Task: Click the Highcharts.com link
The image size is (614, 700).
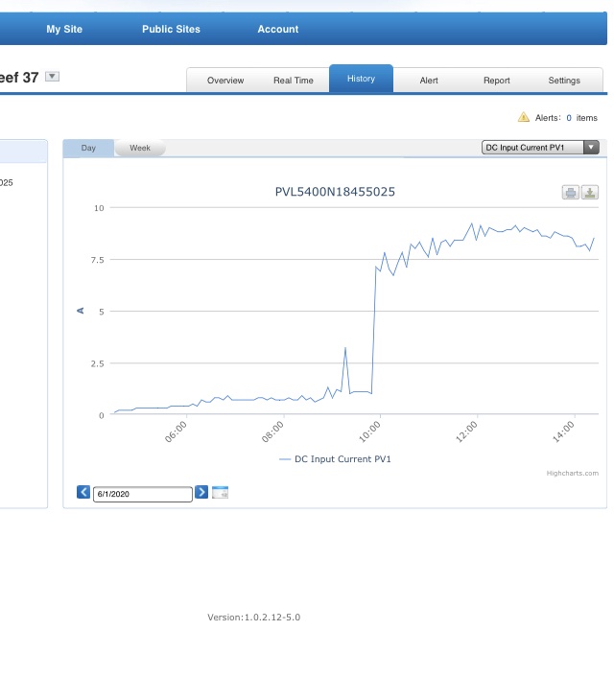Action: click(x=572, y=473)
